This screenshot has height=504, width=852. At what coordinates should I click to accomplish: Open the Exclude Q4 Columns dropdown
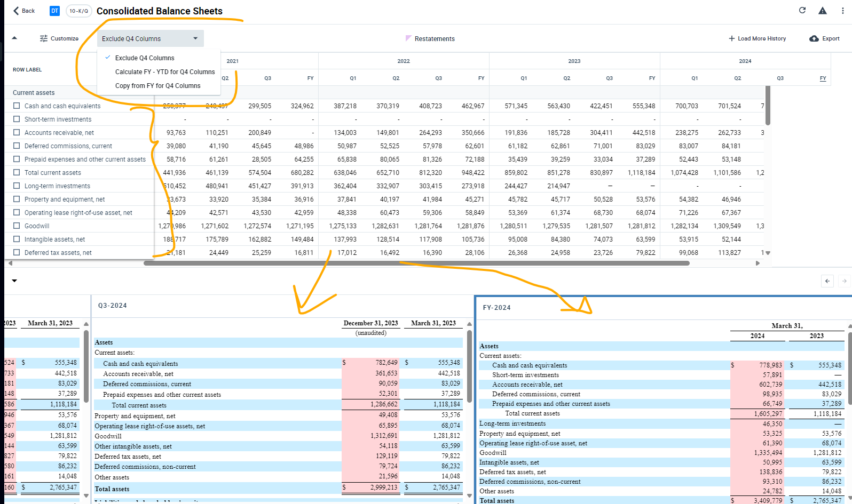[x=151, y=38]
